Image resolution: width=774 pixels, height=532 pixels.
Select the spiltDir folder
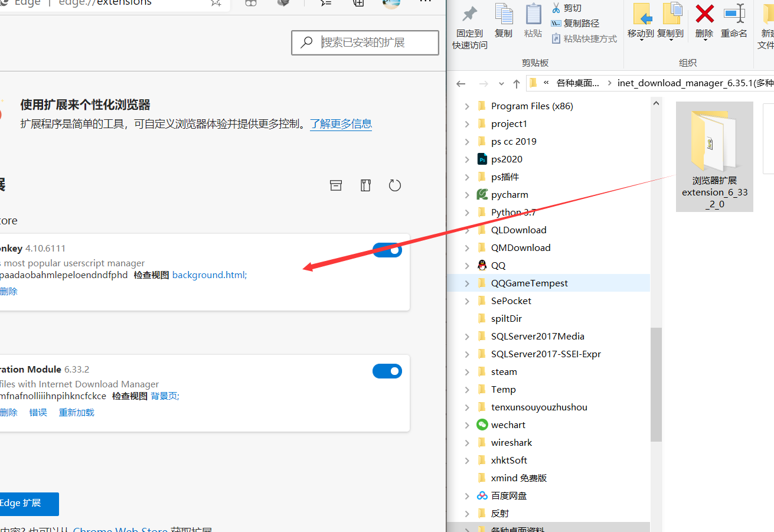coord(507,318)
